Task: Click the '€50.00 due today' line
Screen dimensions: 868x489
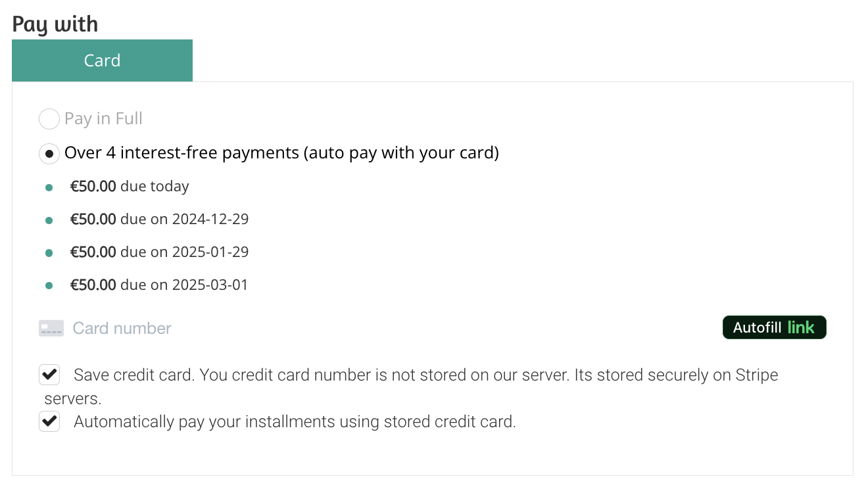Action: 130,187
